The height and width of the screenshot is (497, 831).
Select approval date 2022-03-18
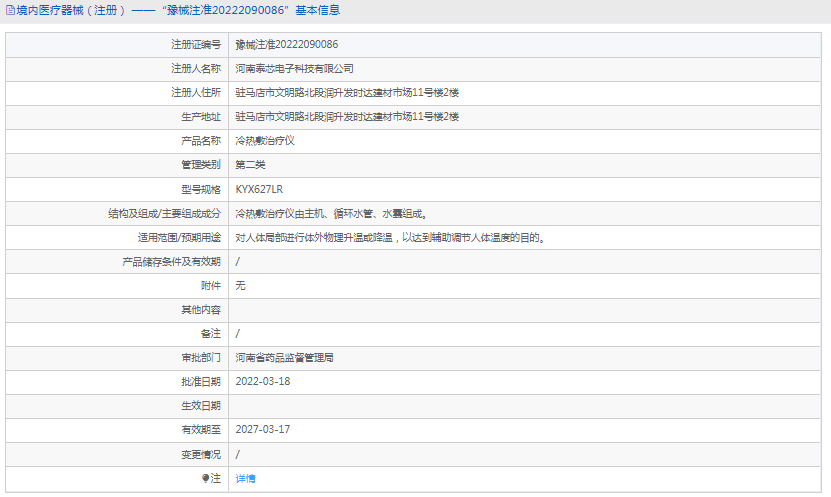click(263, 381)
